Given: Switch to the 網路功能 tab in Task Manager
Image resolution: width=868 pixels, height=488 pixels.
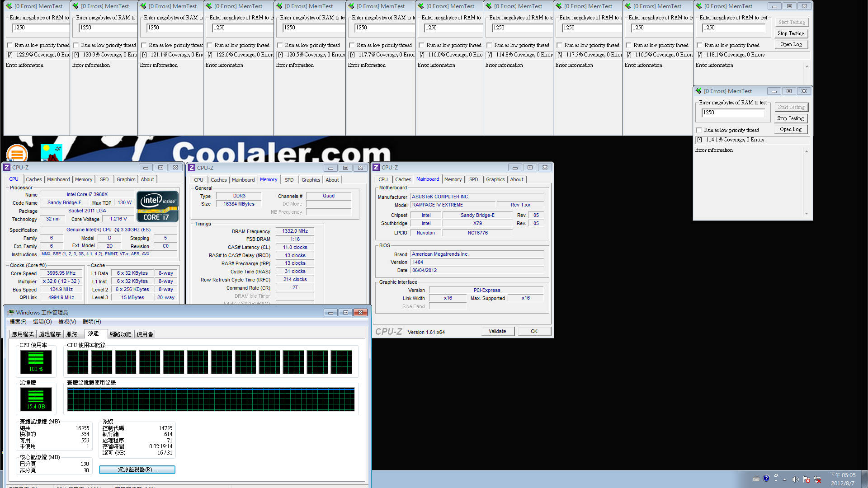Looking at the screenshot, I should click(120, 334).
